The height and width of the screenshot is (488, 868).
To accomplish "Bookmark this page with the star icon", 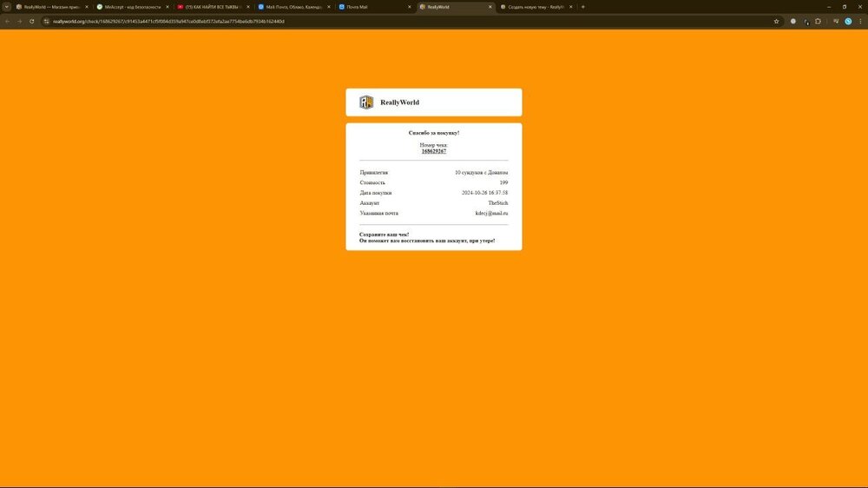I will coord(776,21).
